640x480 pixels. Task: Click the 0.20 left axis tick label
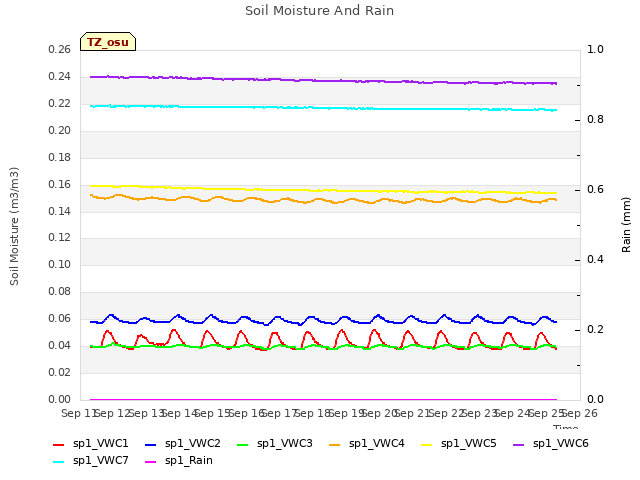59,131
